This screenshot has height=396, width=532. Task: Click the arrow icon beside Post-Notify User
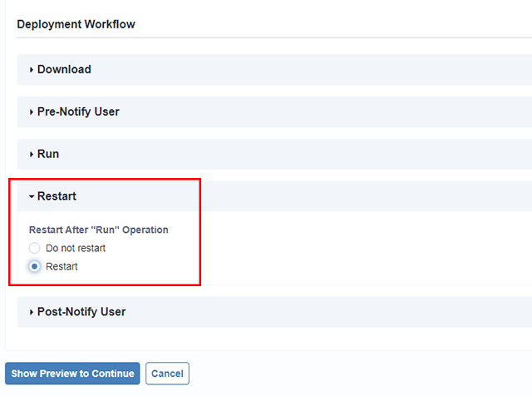click(x=32, y=313)
